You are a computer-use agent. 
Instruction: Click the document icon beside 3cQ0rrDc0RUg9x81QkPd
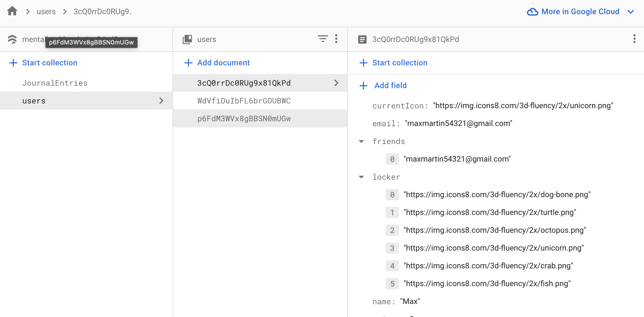[x=362, y=39]
